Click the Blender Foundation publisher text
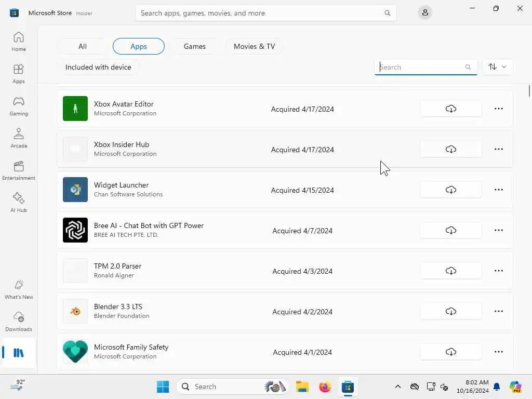Screen dimensions: 532x399 point(122,316)
